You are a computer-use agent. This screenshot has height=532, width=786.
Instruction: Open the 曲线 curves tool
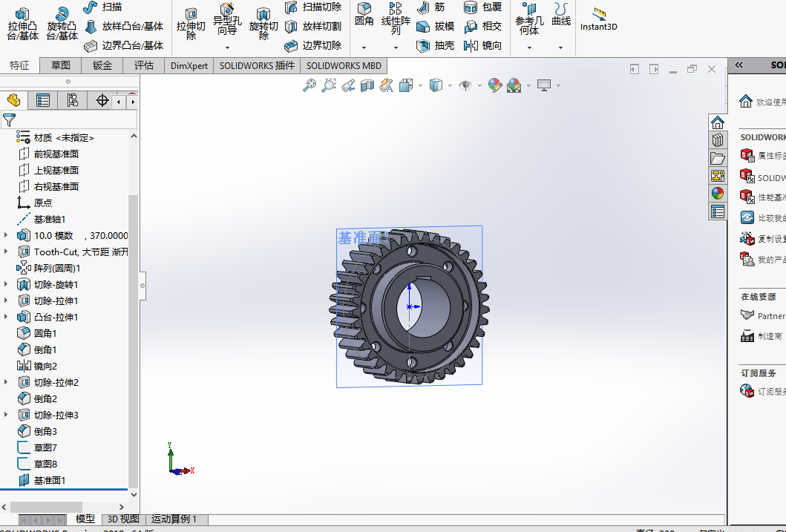click(561, 14)
